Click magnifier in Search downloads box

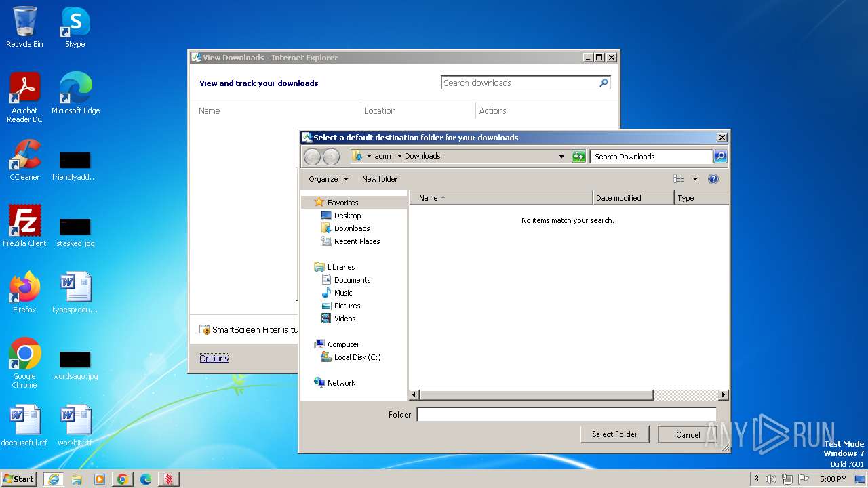coord(604,83)
